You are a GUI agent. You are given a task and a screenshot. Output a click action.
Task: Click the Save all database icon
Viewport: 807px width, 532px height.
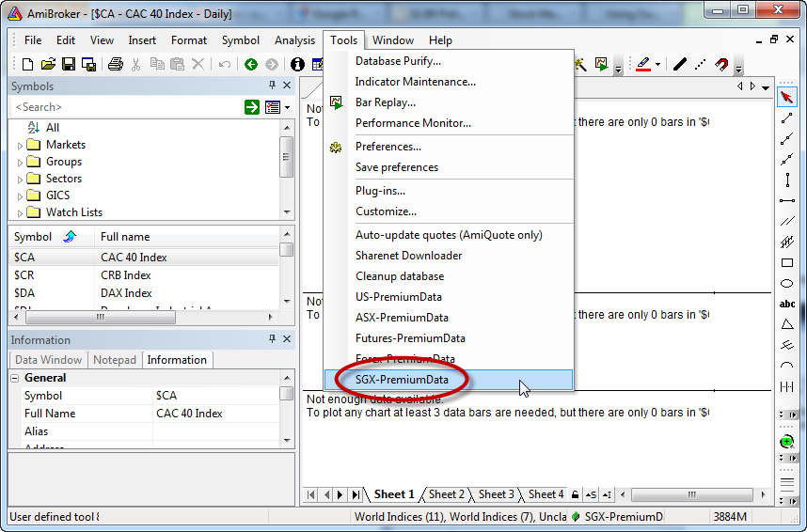point(89,64)
